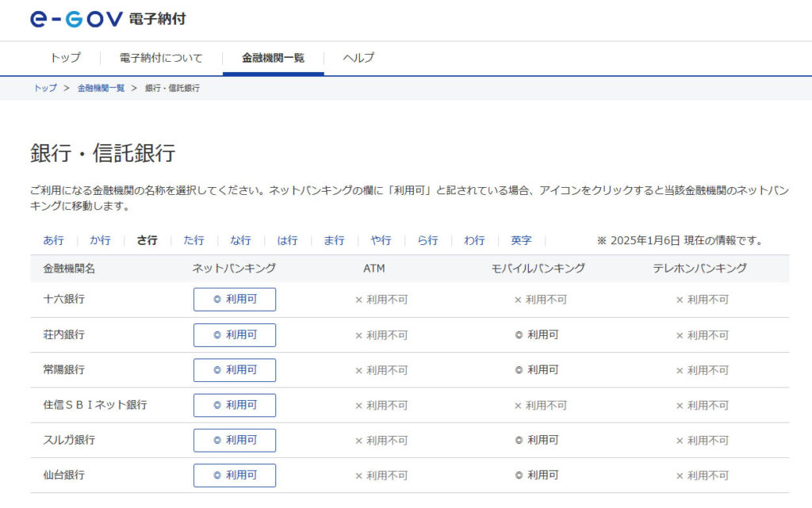812x508 pixels.
Task: Click 荘内銀行 mobile banking 利用可 cell
Action: point(537,334)
